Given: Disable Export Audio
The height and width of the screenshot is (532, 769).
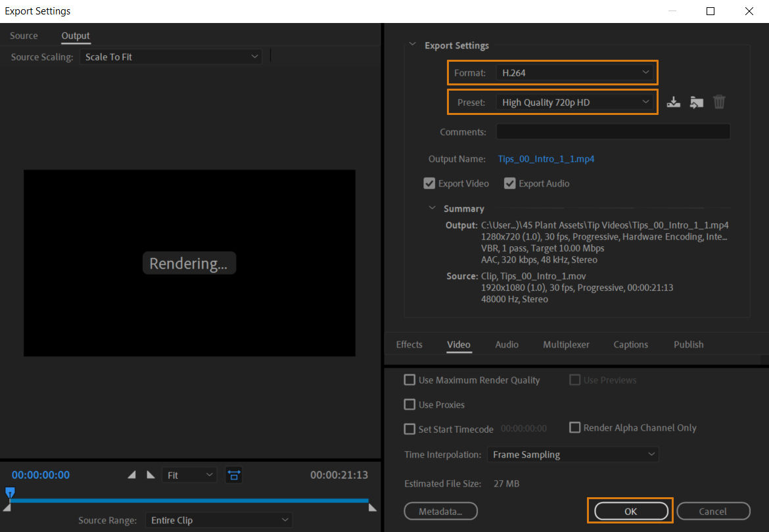Looking at the screenshot, I should point(510,183).
